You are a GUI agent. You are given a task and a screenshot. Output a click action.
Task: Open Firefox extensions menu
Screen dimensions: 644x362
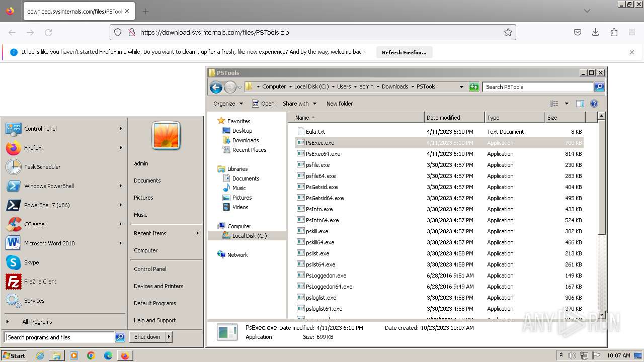(x=614, y=32)
